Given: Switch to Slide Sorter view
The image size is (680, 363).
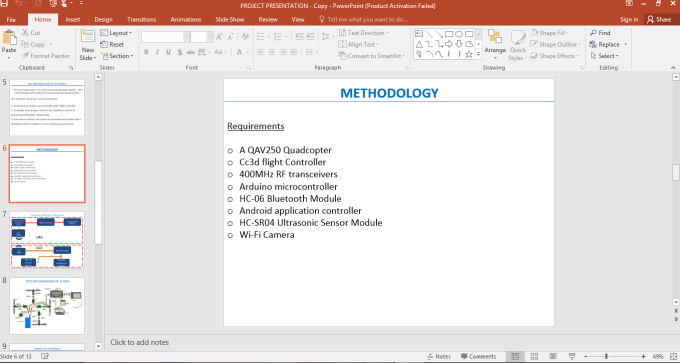Looking at the screenshot, I should pos(534,356).
